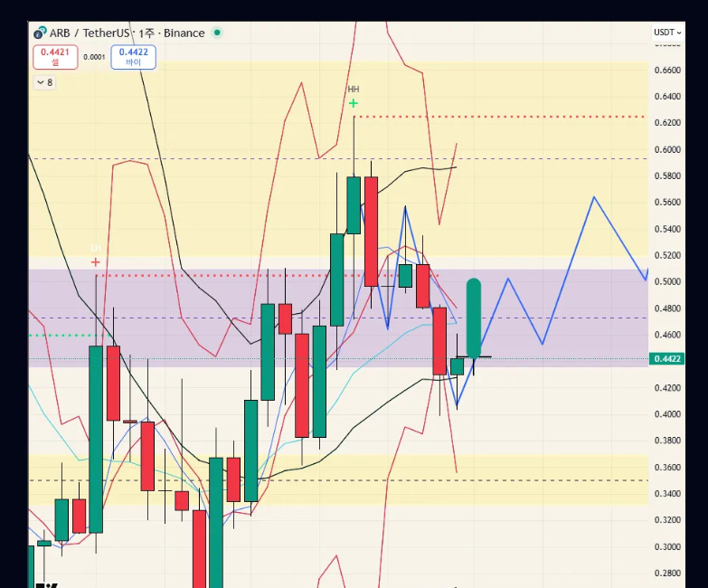
Task: Click the 0.5600 price axis label
Action: (667, 203)
